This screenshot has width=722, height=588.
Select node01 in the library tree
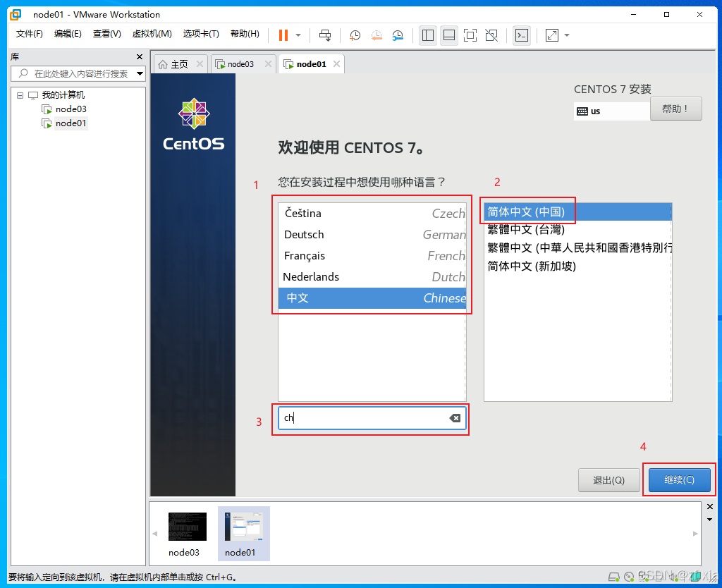71,123
